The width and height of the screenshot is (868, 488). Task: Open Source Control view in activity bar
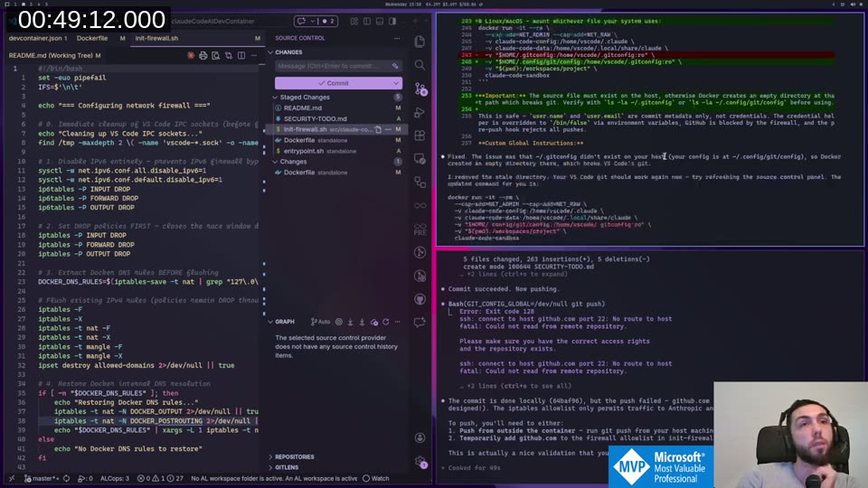pyautogui.click(x=420, y=89)
